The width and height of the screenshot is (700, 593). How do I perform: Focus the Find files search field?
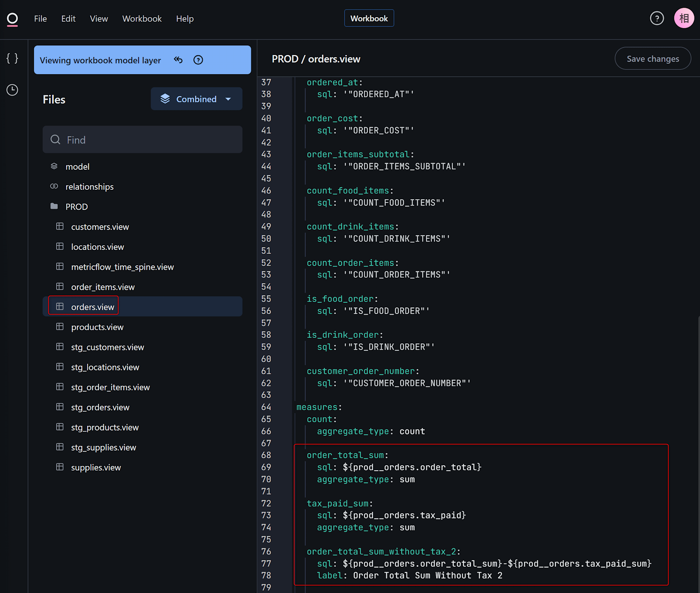[142, 140]
